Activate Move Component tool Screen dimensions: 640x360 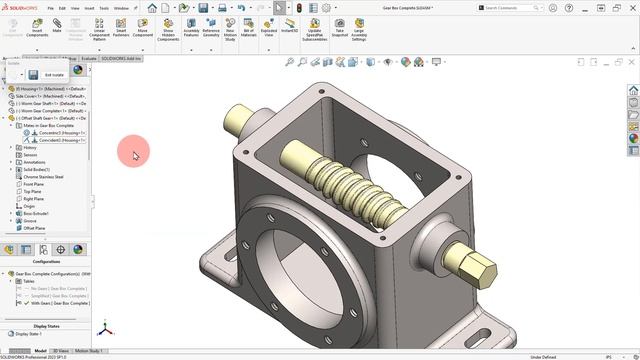142,28
